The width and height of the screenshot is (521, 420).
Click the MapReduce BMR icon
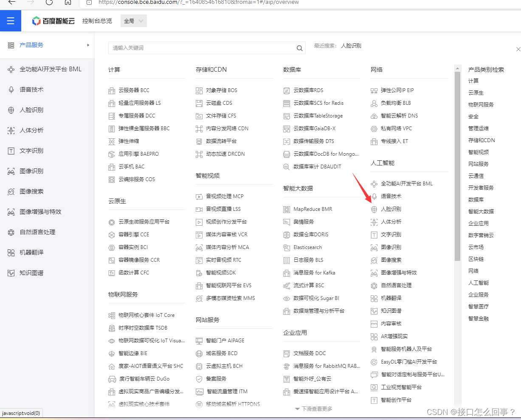pyautogui.click(x=287, y=209)
